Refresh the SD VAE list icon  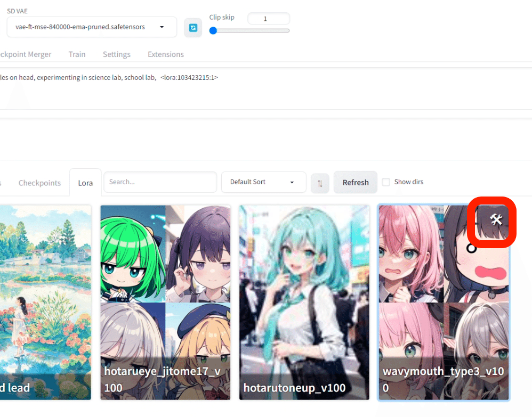193,28
